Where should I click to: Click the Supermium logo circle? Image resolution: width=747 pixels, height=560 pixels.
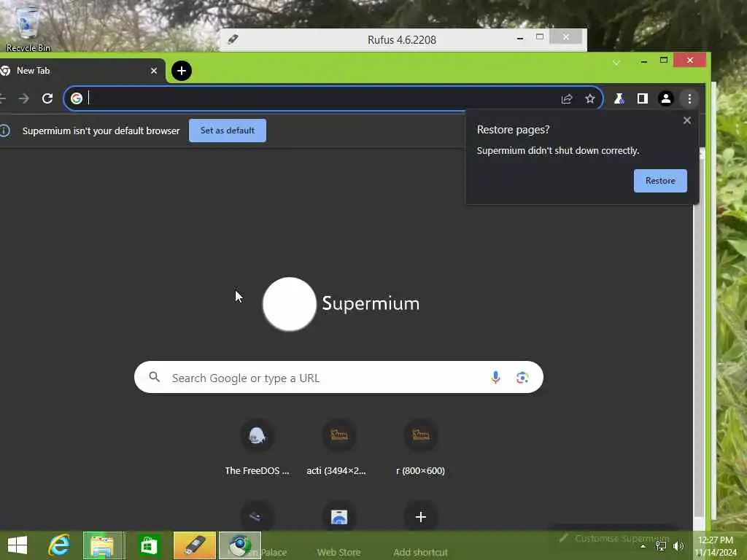289,304
